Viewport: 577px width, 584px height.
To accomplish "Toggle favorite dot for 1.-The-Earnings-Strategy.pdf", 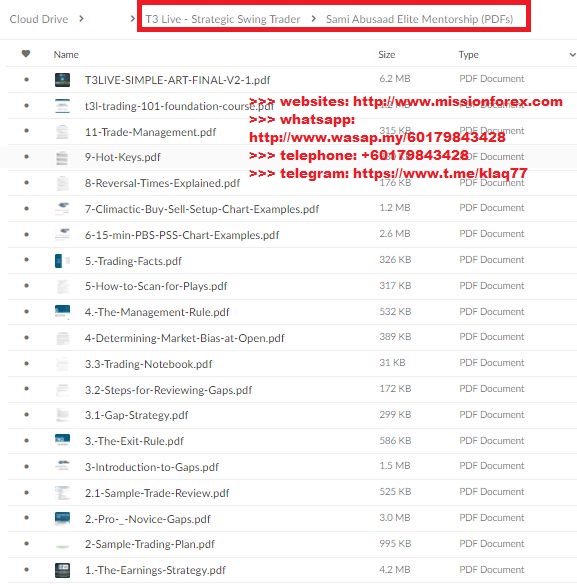I will [x=26, y=569].
